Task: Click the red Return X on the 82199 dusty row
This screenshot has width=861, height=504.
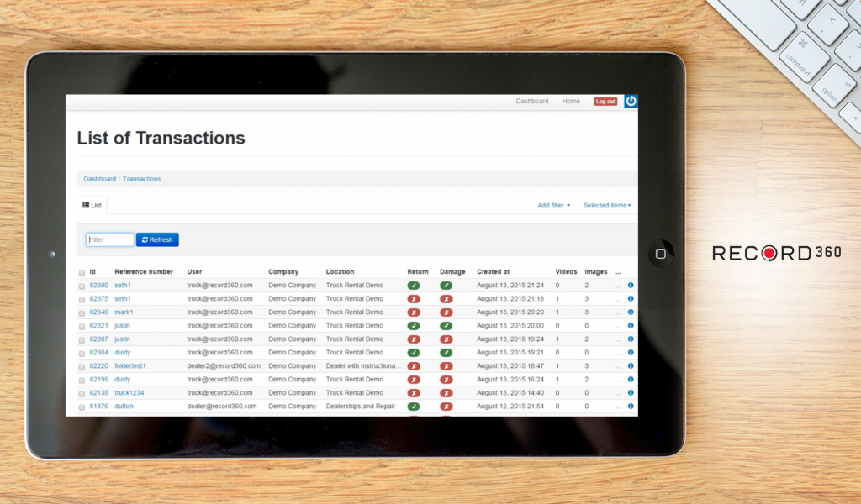Action: pyautogui.click(x=415, y=379)
